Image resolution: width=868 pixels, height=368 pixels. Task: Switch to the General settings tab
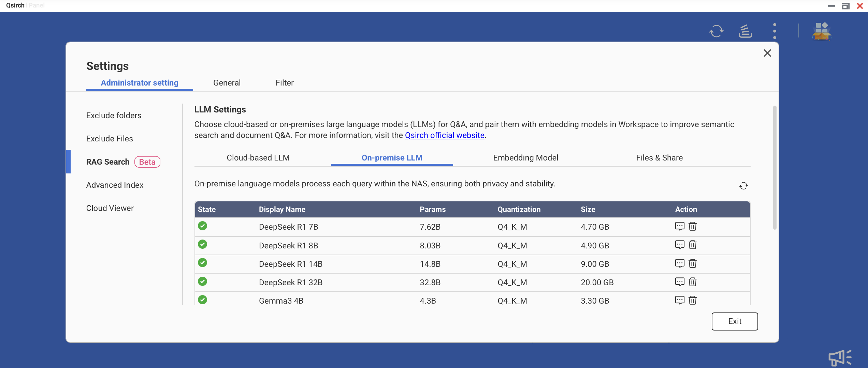point(227,83)
